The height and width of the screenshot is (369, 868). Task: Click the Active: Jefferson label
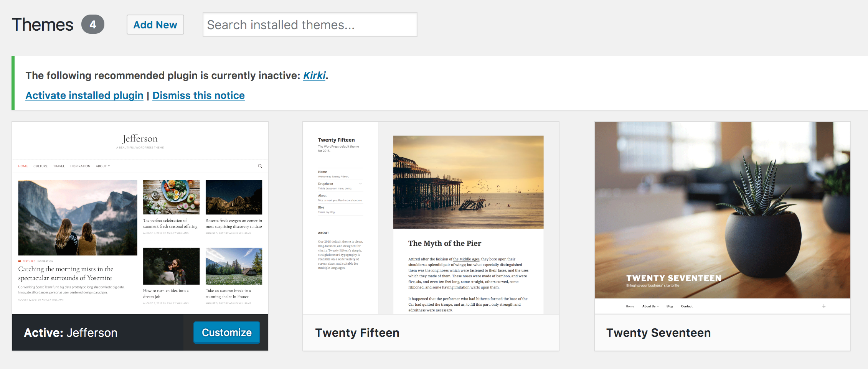[71, 333]
